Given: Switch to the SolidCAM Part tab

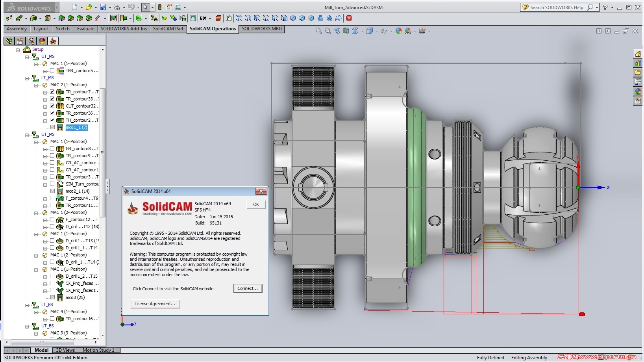Looking at the screenshot, I should click(x=168, y=29).
